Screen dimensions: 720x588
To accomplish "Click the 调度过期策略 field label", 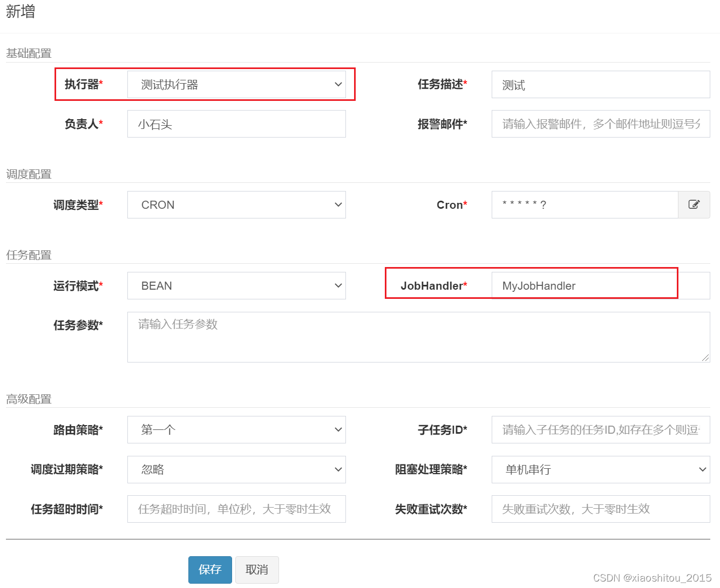I will [67, 469].
